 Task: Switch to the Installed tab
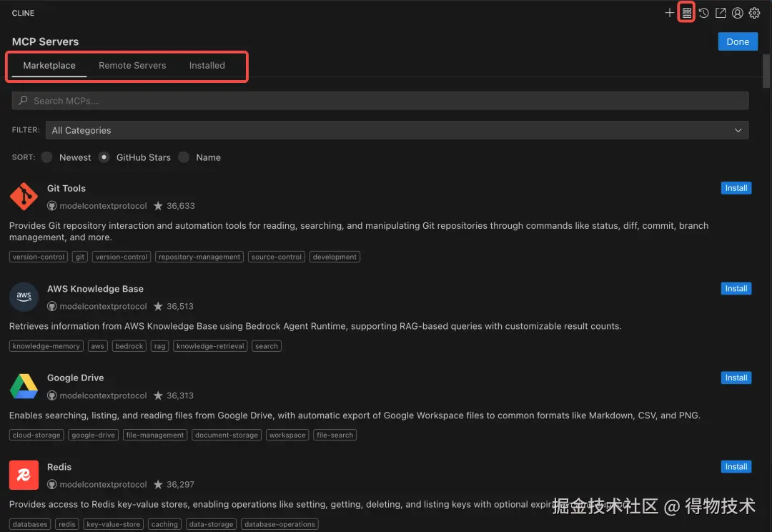tap(207, 66)
